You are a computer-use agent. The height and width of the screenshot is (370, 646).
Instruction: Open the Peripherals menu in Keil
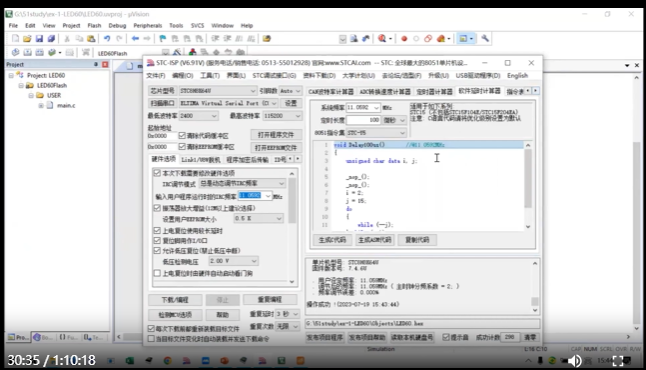(x=147, y=26)
